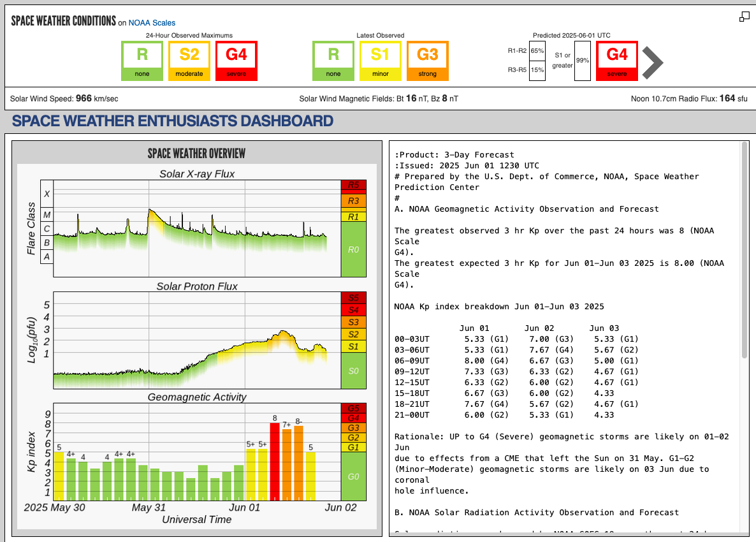Screen dimensions: 756x542
Task: Click the Solar Wind Speed 966 km/sec reading
Action: pos(64,98)
